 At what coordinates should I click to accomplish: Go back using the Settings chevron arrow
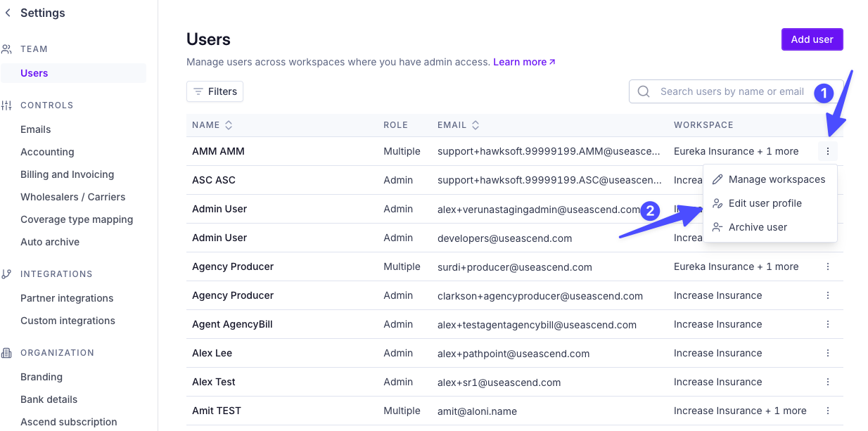point(8,13)
